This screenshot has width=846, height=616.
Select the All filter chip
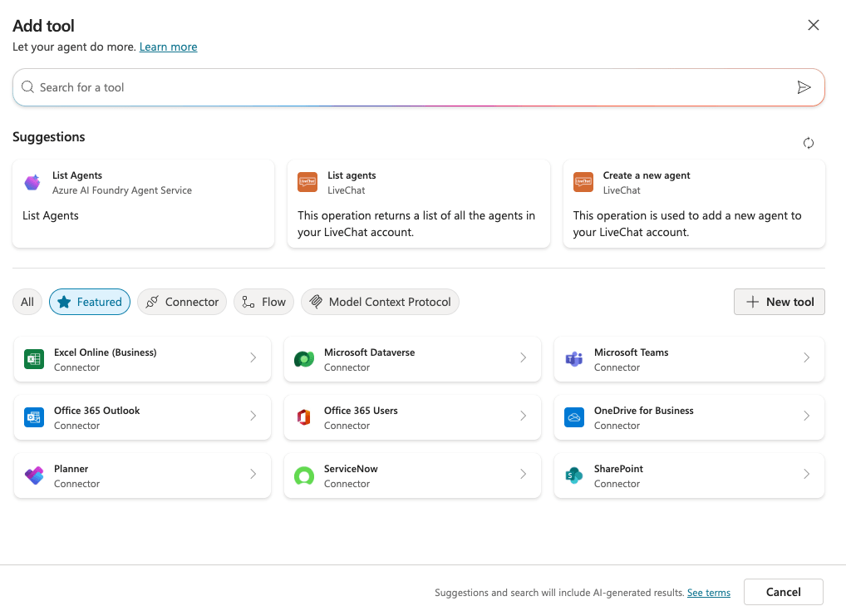point(27,302)
